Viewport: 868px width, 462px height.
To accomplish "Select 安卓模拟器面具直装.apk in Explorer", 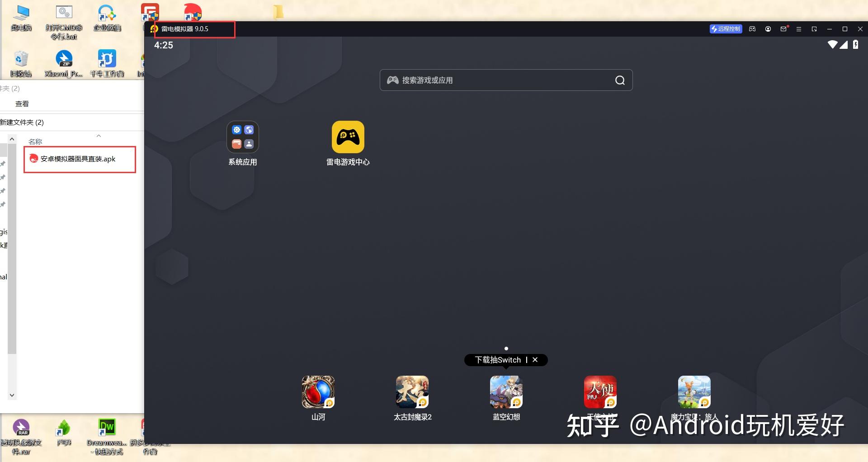I will pos(78,159).
